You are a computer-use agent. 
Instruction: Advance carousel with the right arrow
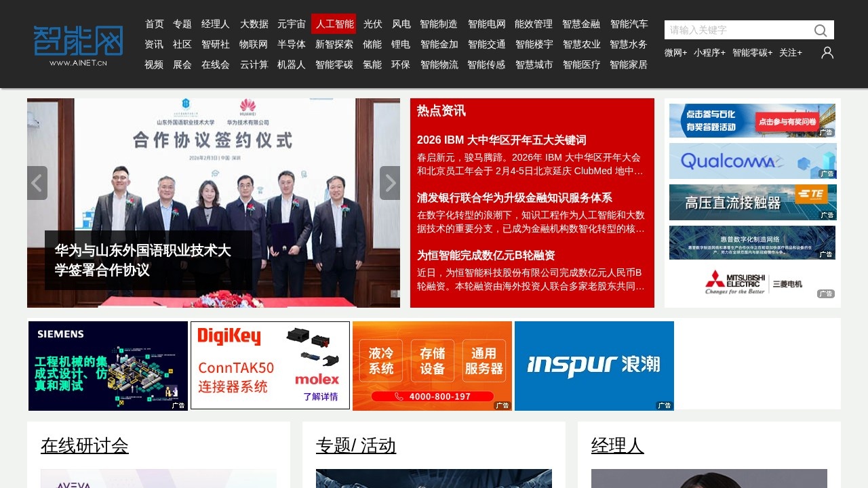(390, 182)
